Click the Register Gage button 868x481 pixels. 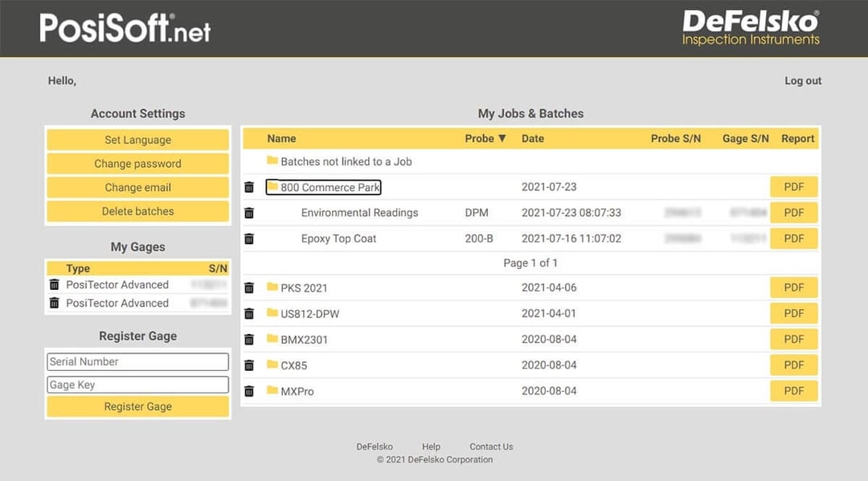[x=137, y=406]
